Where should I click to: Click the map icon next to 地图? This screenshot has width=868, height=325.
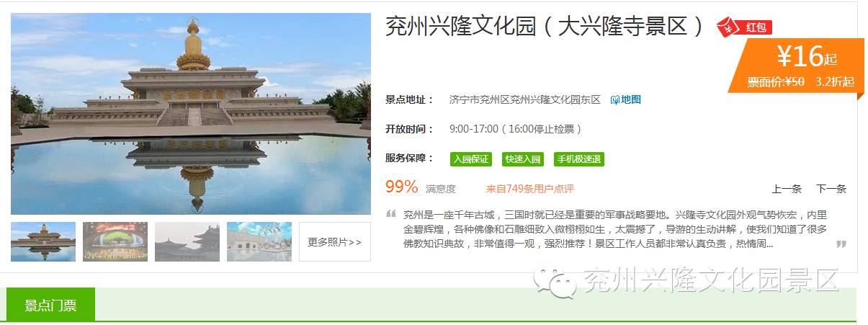614,100
